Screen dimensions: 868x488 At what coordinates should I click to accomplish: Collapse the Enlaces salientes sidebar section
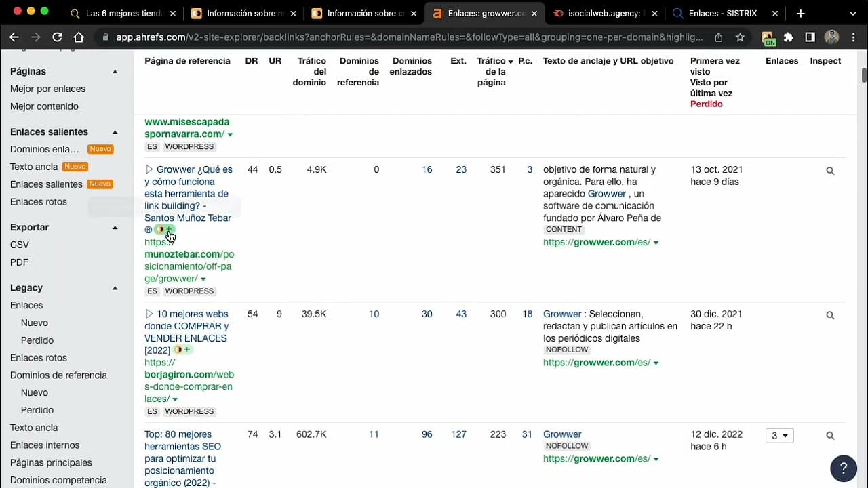point(115,132)
